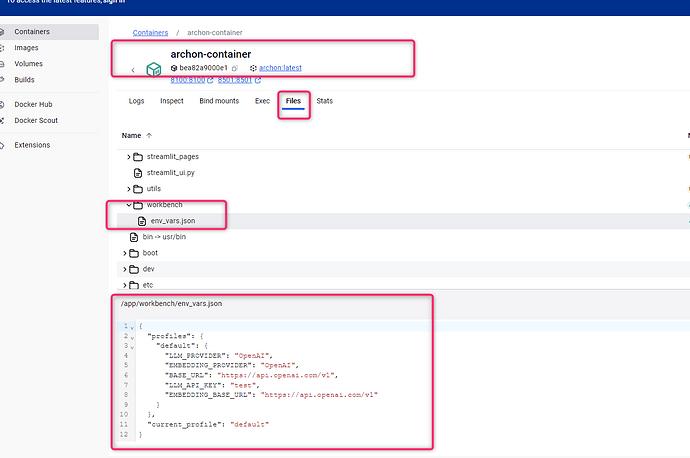This screenshot has height=458, width=690.
Task: Open Builds in the sidebar
Action: 24,80
